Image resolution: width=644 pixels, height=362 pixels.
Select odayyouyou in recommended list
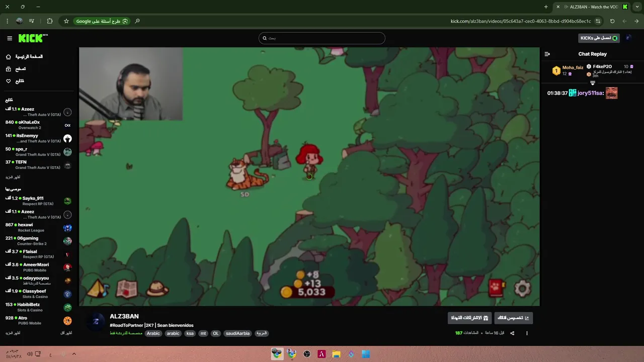point(38,281)
